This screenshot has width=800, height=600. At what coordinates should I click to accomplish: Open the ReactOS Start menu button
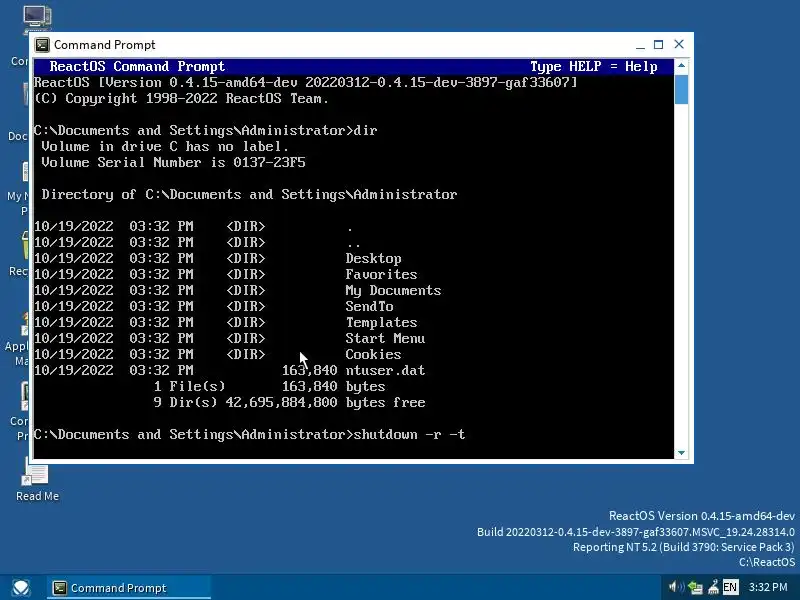tap(21, 588)
